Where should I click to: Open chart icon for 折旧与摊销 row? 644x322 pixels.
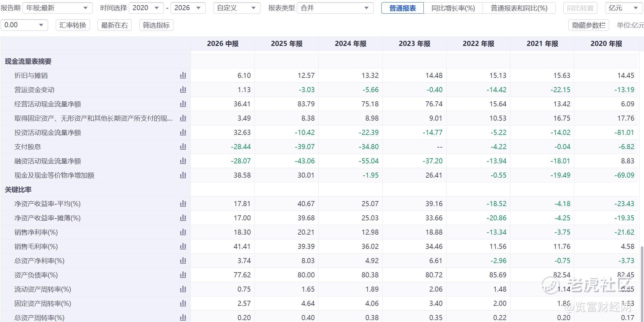pos(183,75)
